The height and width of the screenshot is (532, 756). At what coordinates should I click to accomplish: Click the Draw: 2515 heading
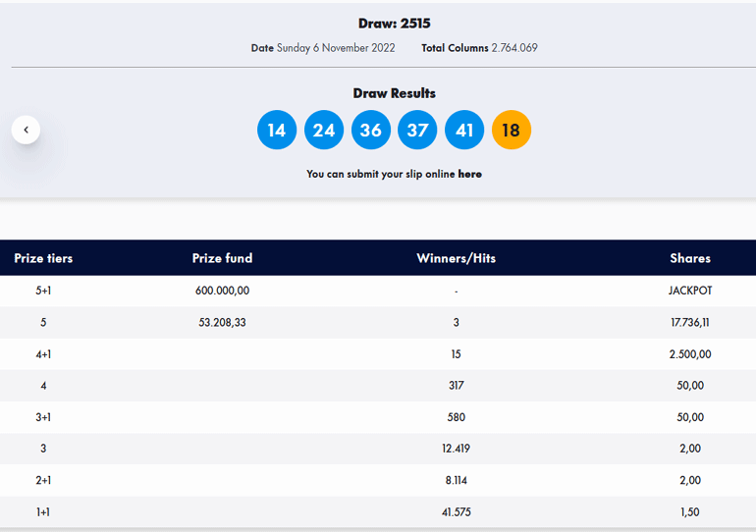point(394,24)
